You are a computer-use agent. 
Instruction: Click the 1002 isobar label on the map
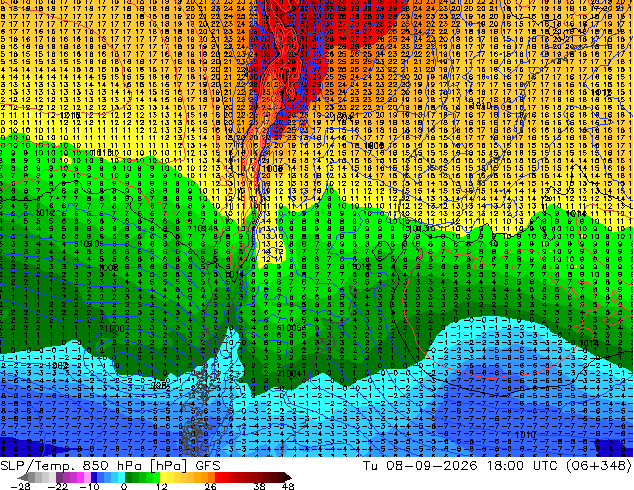coord(57,365)
